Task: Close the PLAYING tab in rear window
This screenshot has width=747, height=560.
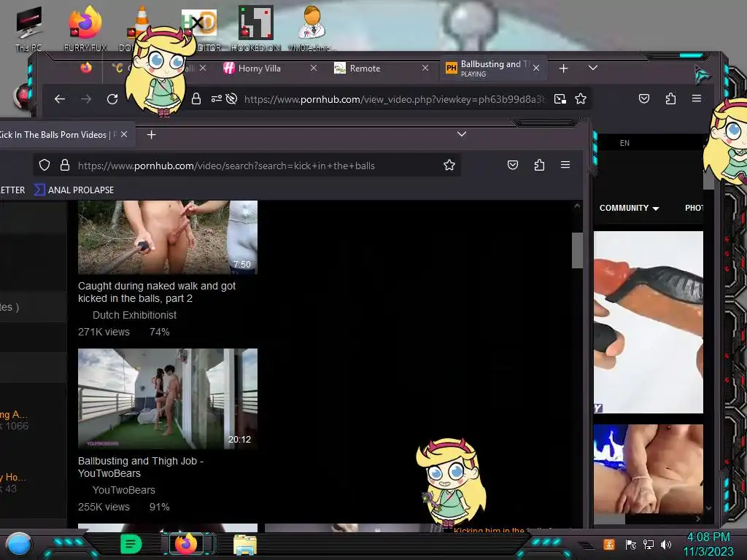Action: (536, 68)
